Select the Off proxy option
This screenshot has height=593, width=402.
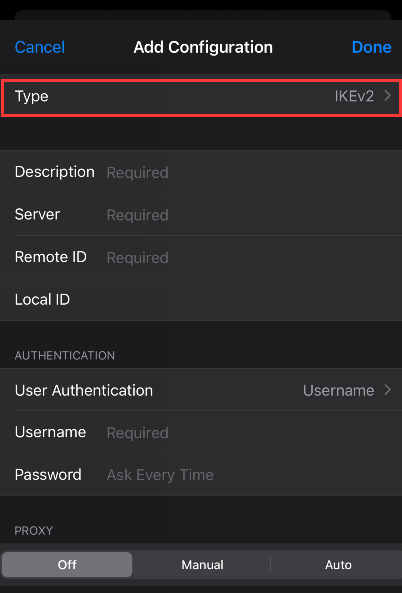(67, 565)
